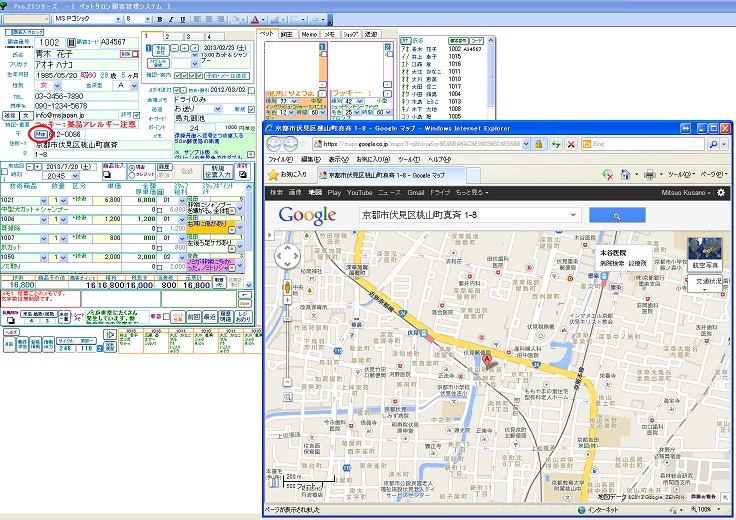The image size is (736, 520).
Task: Click the 新規伝票入力 button
Action: [x=217, y=171]
